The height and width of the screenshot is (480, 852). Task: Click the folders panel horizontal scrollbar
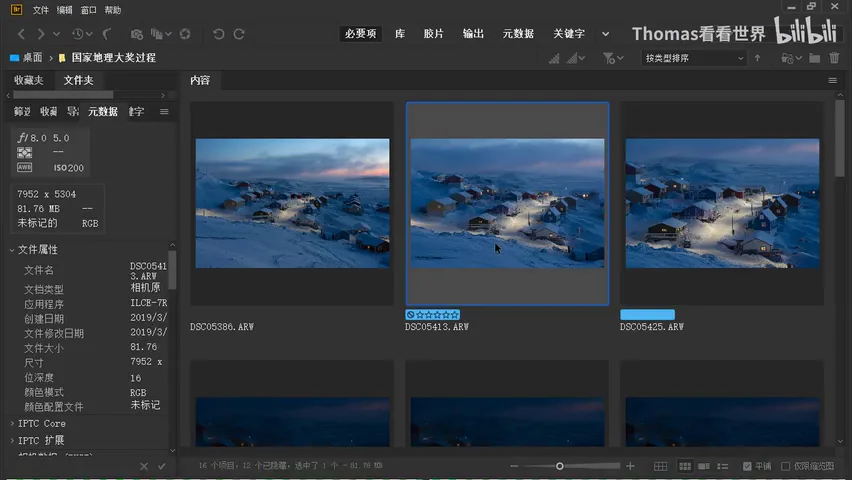pos(63,95)
